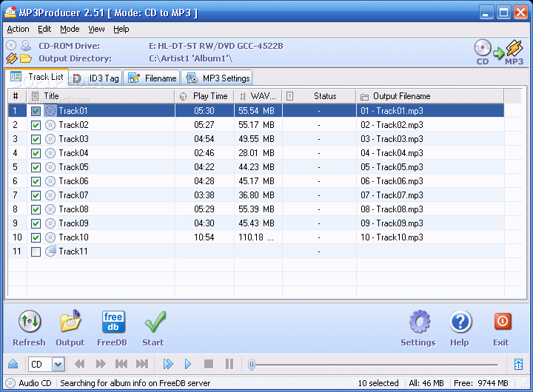Sort by Title column header
This screenshot has height=392, width=533.
[x=101, y=96]
